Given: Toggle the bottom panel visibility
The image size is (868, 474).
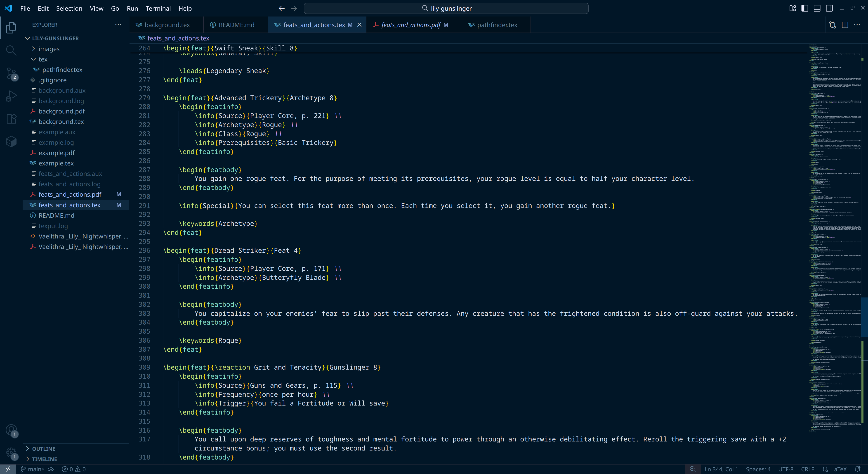Looking at the screenshot, I should coord(817,8).
